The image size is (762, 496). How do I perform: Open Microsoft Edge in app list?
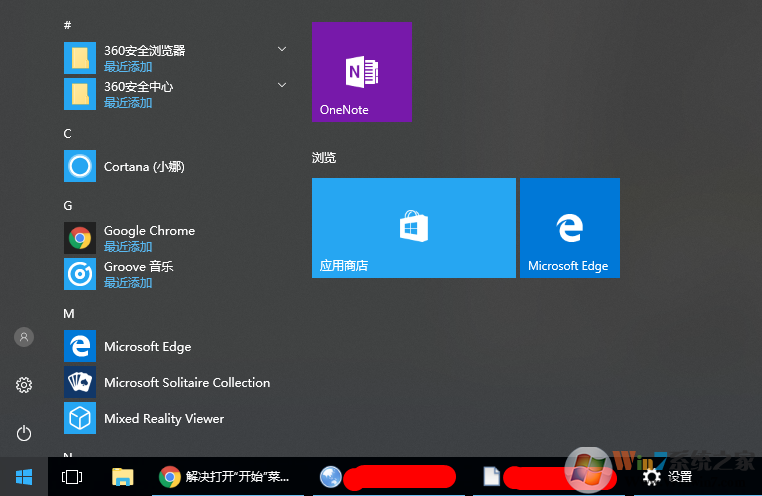tap(147, 346)
